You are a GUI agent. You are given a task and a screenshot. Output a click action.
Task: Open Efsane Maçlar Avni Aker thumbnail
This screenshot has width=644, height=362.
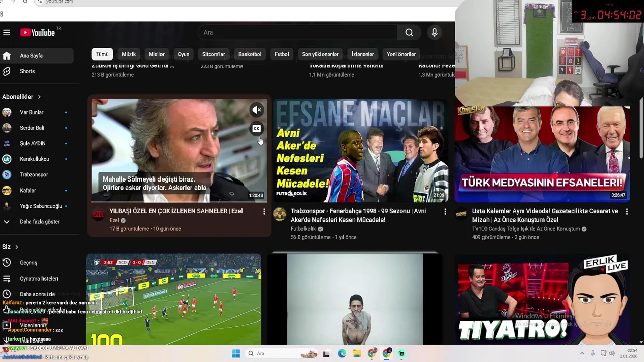tap(360, 150)
